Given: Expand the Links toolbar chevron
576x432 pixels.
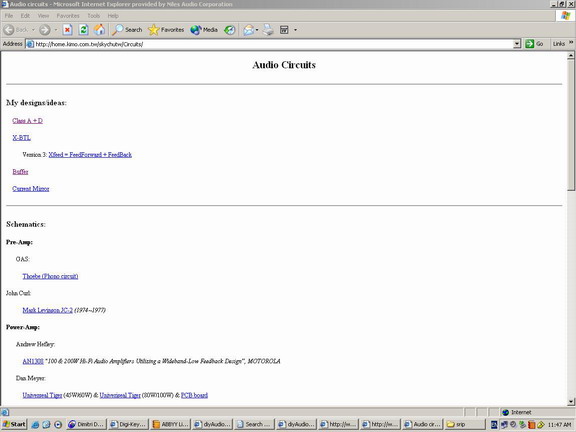Looking at the screenshot, I should click(x=571, y=43).
